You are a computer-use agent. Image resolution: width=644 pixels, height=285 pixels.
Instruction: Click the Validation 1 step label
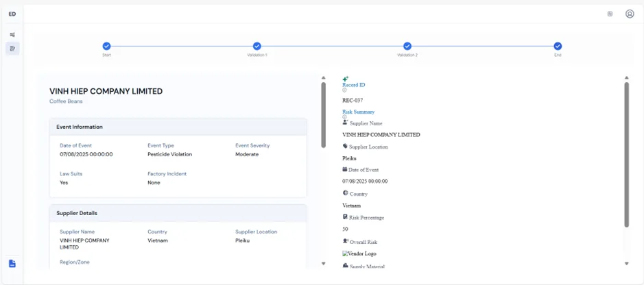[x=257, y=55]
